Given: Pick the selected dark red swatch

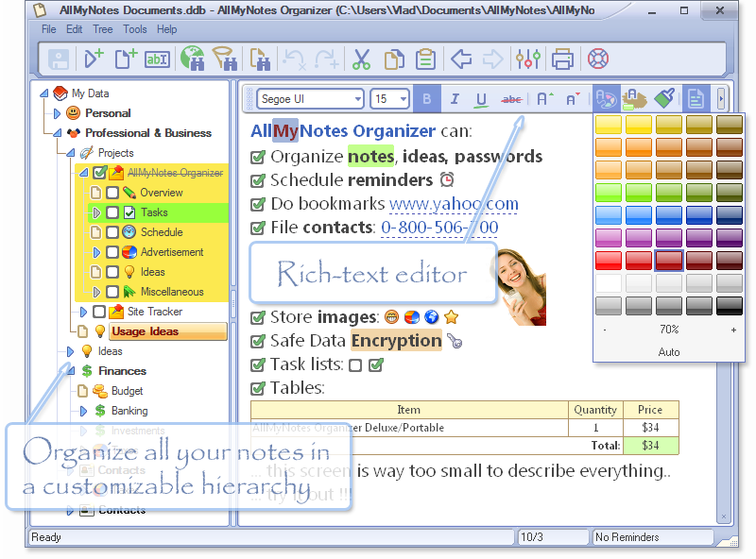Looking at the screenshot, I should tap(669, 261).
